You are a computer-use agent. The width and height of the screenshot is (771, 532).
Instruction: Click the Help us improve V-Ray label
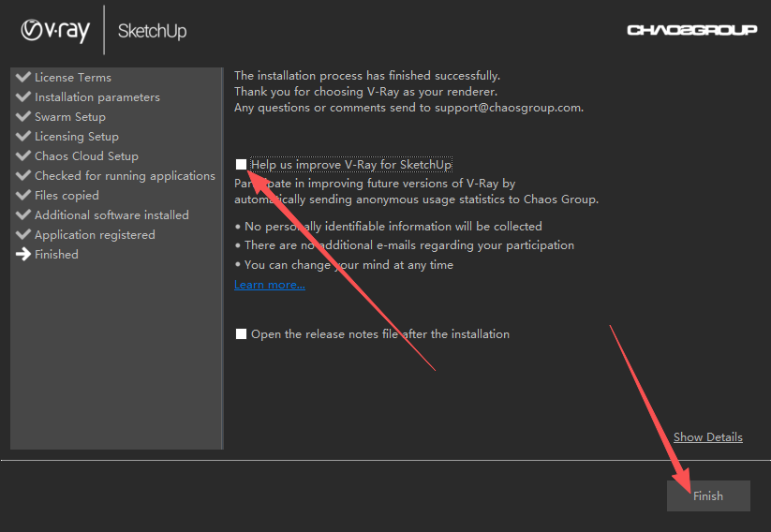351,164
